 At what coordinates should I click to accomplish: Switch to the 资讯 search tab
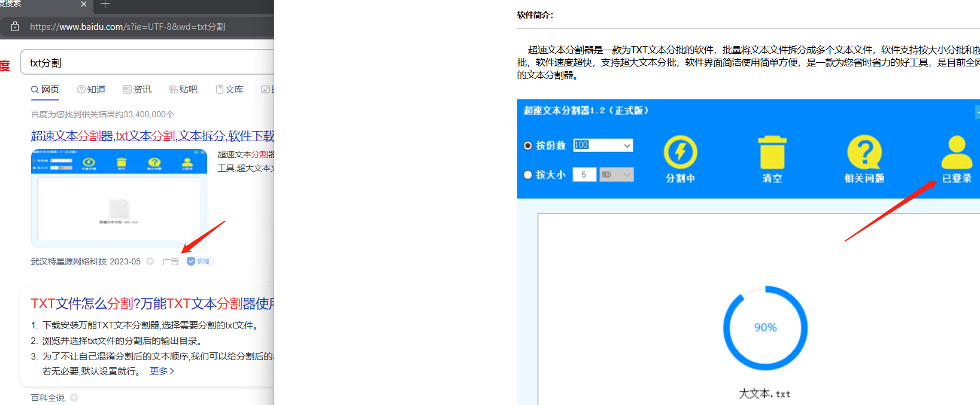click(x=137, y=90)
